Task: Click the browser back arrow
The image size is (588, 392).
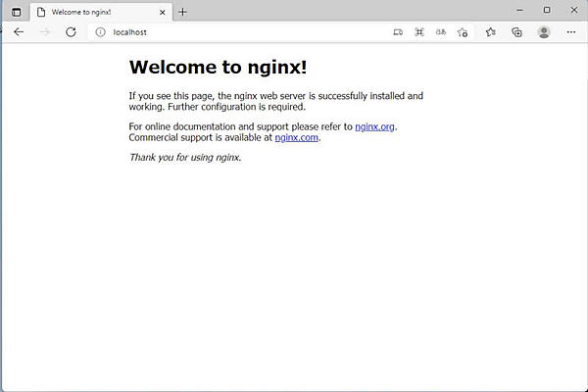Action: tap(18, 32)
